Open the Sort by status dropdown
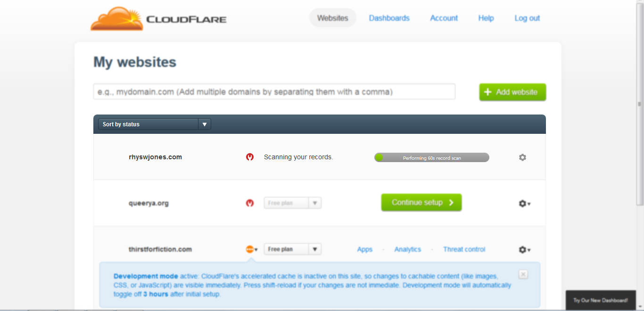The height and width of the screenshot is (311, 644). (154, 124)
